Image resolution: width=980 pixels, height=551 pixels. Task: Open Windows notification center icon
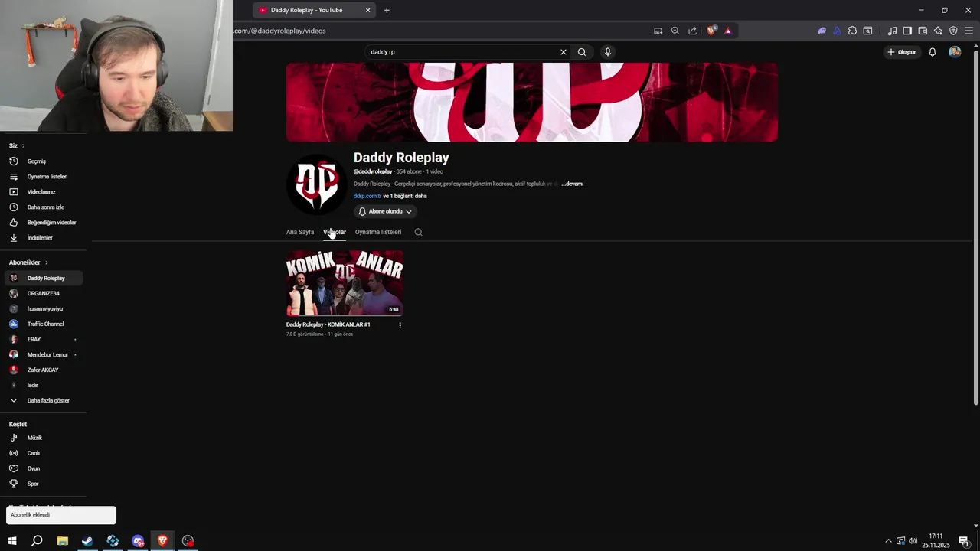point(964,541)
